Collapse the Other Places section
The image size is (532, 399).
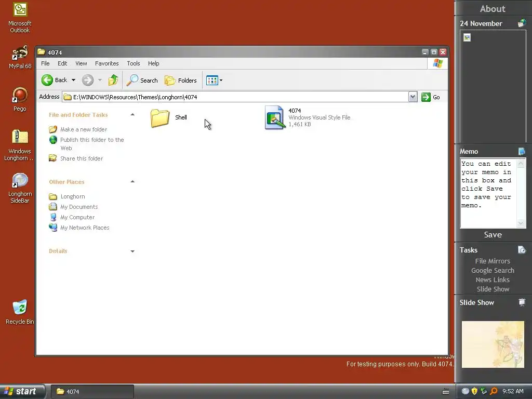tap(132, 181)
